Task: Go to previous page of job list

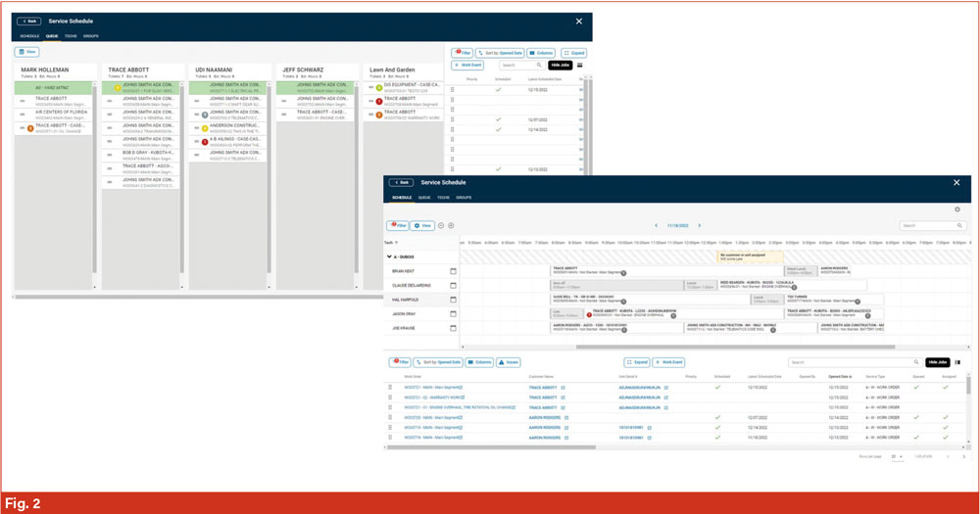Action: point(948,456)
